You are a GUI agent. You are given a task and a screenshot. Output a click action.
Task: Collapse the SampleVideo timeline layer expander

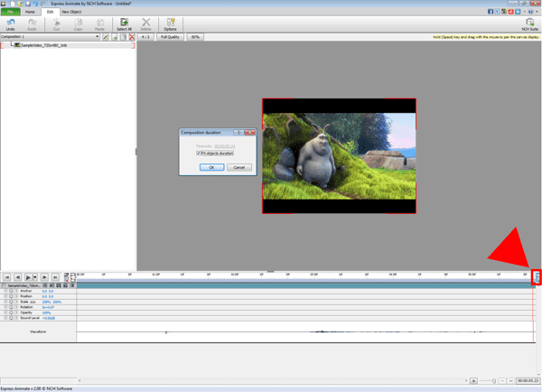[5, 286]
